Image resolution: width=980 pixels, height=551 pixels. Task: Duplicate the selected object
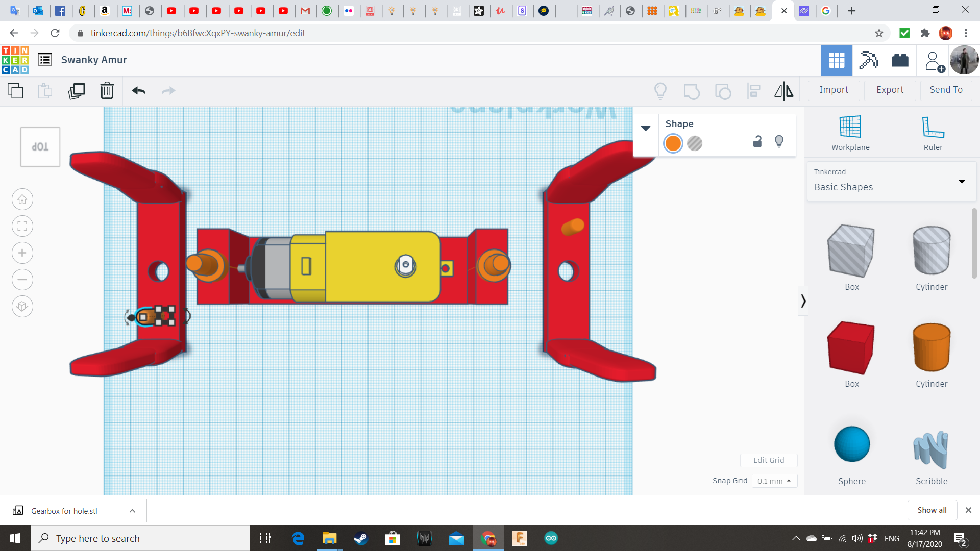(x=76, y=91)
